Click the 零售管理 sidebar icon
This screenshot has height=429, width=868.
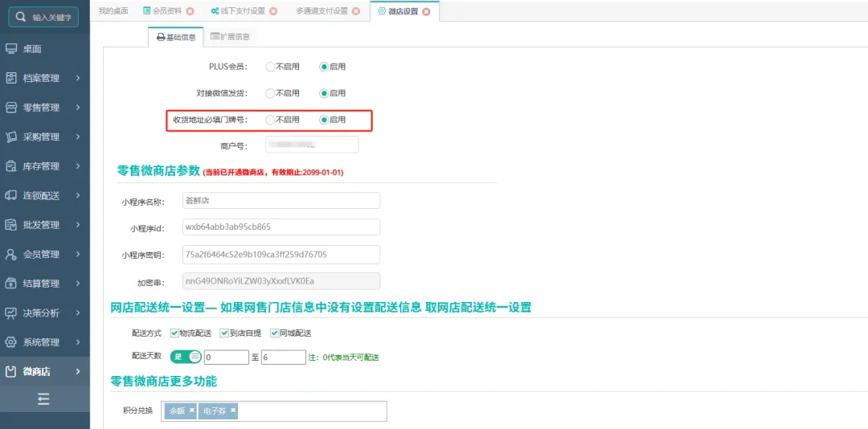coord(11,108)
